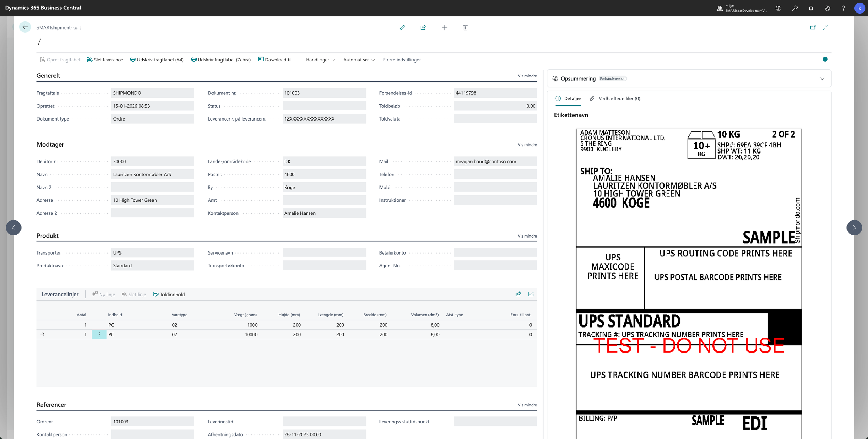The image size is (868, 439).
Task: Click the plus new record icon
Action: click(x=444, y=27)
